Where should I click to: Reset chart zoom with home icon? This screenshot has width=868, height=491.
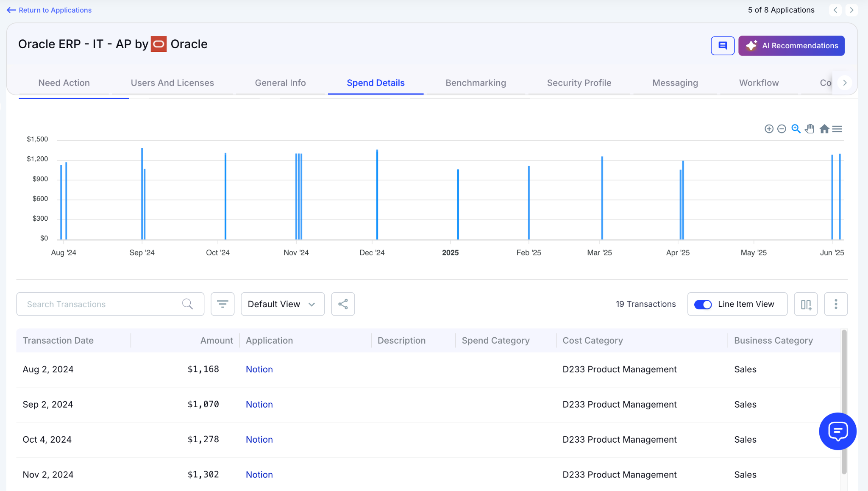tap(824, 129)
